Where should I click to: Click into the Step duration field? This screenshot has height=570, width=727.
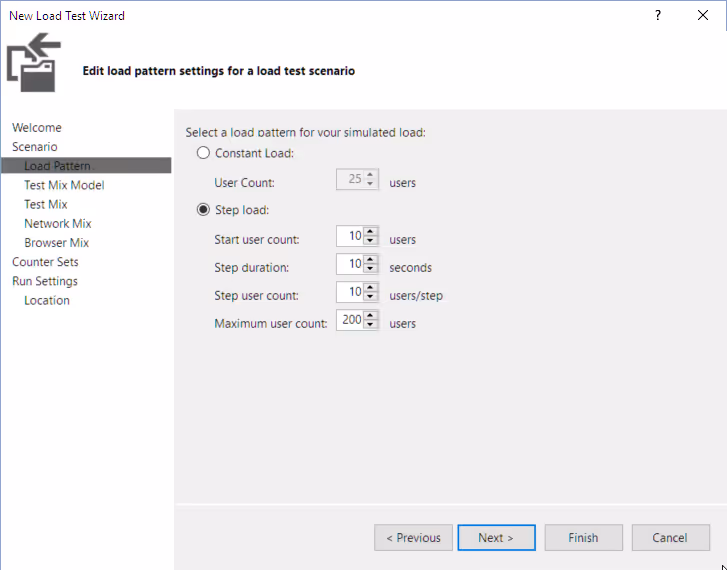pos(351,264)
